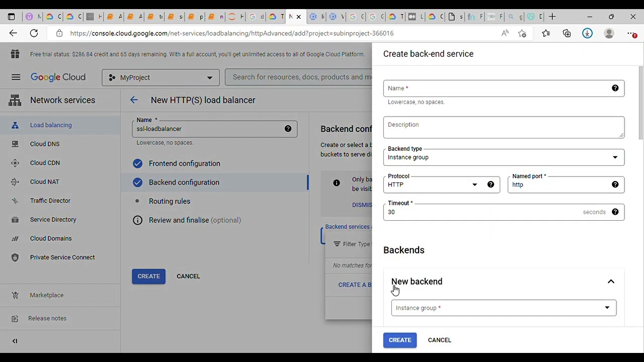Click the help icon beside Protocol
The image size is (644, 362).
pyautogui.click(x=491, y=185)
